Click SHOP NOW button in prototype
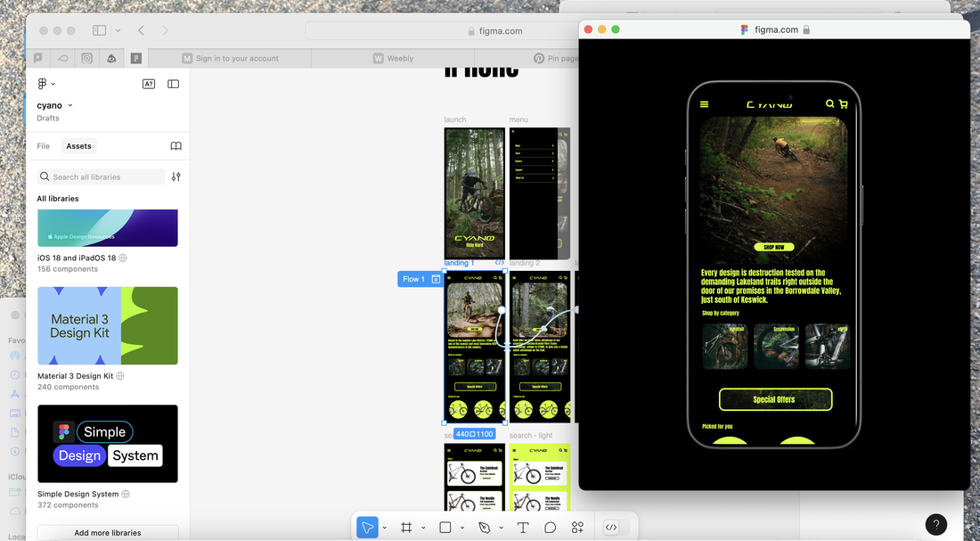Screen dimensions: 980x541 pyautogui.click(x=773, y=247)
